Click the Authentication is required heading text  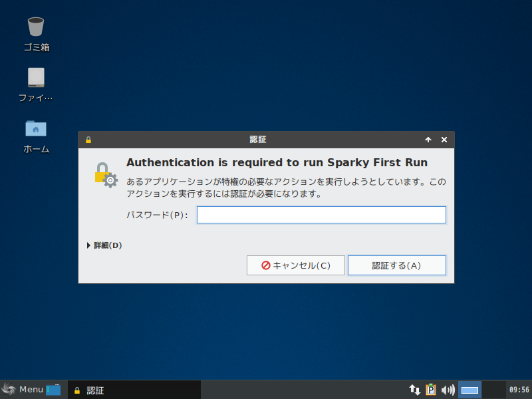click(277, 162)
